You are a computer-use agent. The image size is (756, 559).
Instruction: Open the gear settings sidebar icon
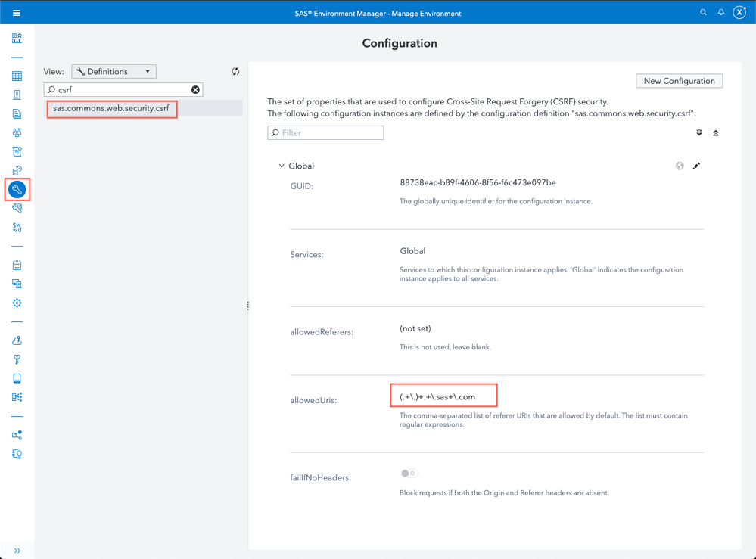coord(17,303)
